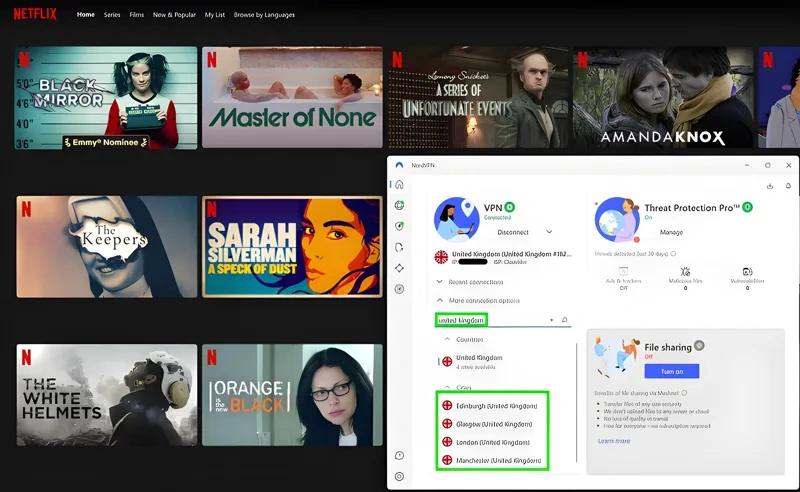Open Threat Protection shield in NordVPN sidebar
This screenshot has width=800, height=492.
(399, 226)
